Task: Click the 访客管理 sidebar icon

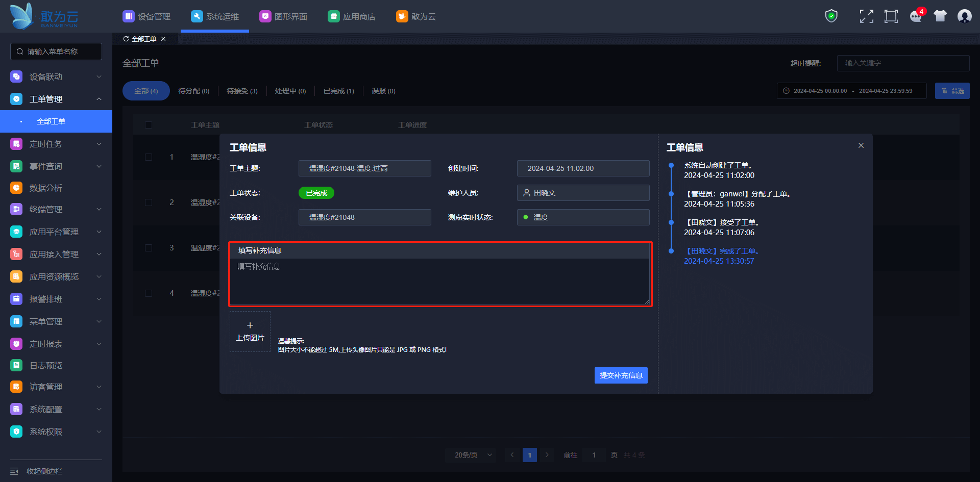Action: pyautogui.click(x=16, y=387)
